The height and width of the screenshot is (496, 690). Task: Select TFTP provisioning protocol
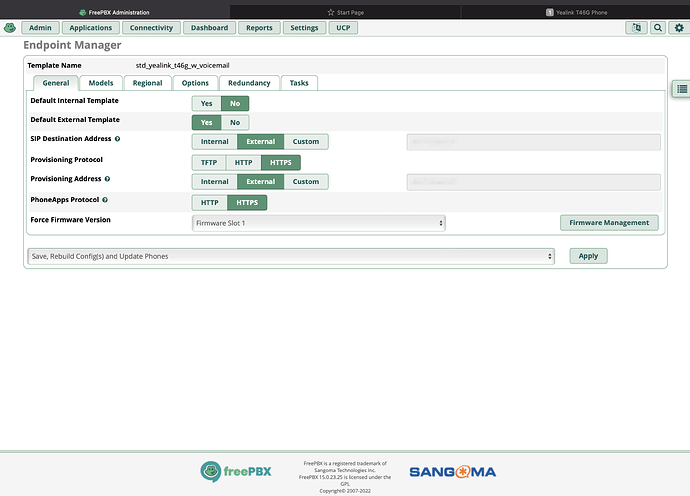click(x=209, y=162)
